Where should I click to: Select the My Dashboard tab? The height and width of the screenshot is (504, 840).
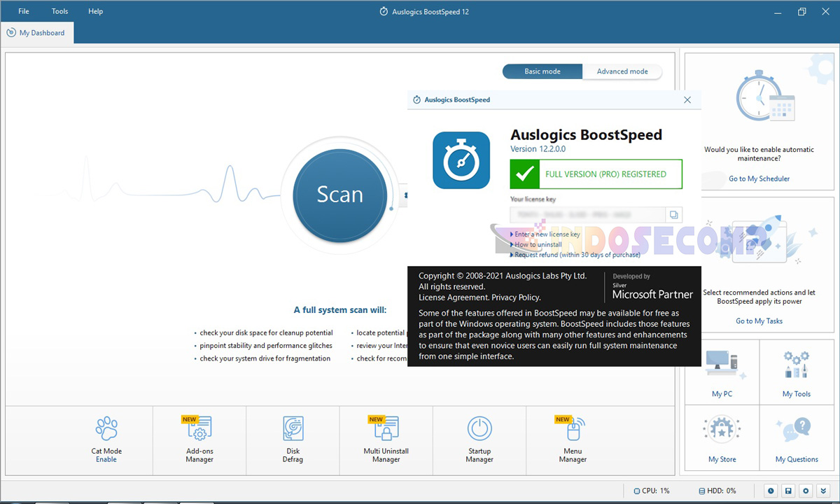pyautogui.click(x=37, y=32)
